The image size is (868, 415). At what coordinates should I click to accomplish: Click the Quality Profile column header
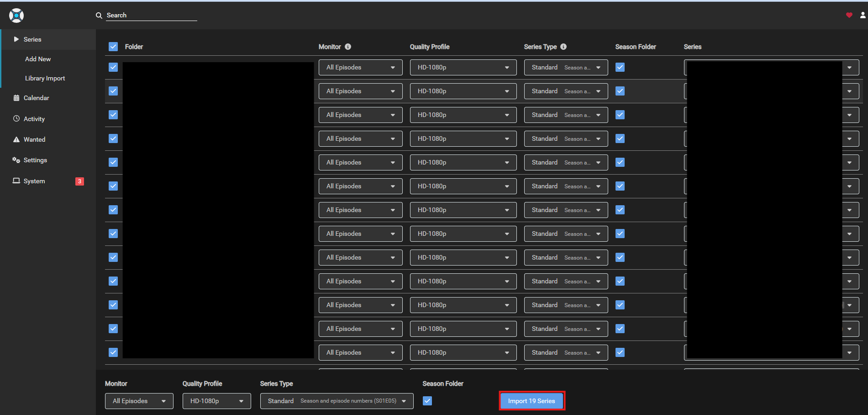[430, 47]
